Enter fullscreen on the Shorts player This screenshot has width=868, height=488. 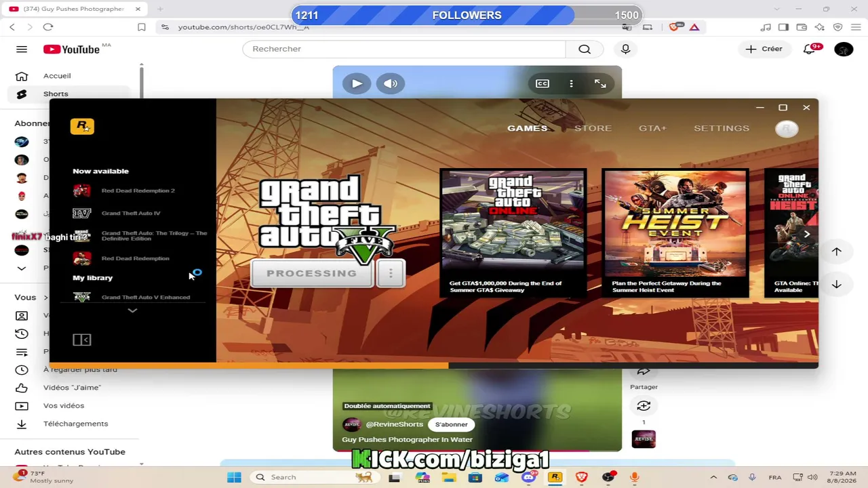(x=600, y=83)
